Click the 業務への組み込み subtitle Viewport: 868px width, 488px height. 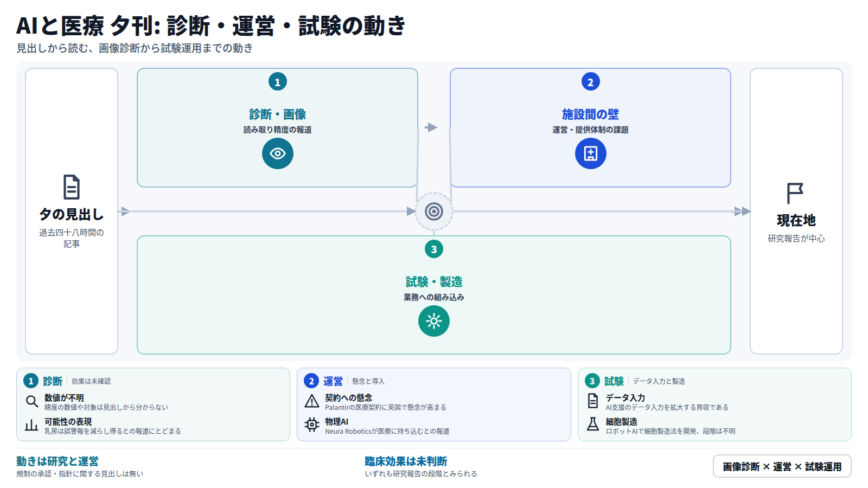(434, 297)
